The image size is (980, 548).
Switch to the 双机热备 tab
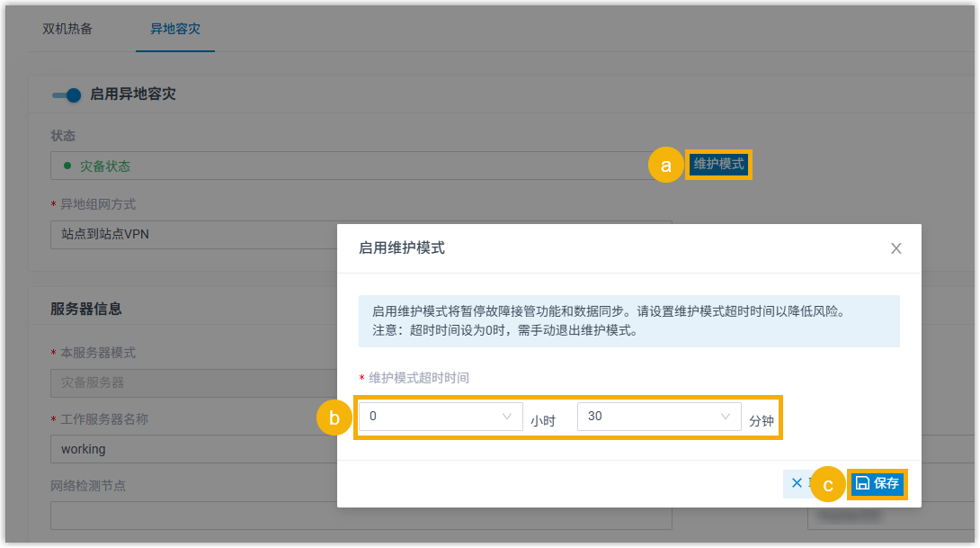(x=67, y=28)
